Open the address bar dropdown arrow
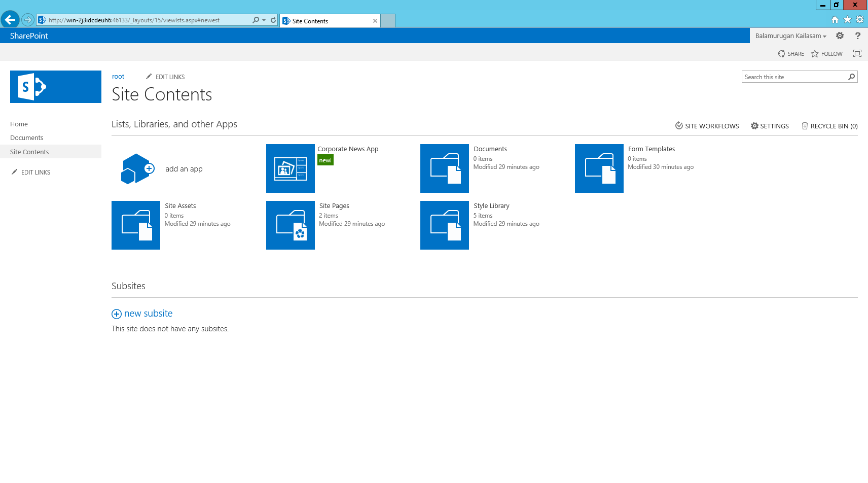 pyautogui.click(x=264, y=20)
